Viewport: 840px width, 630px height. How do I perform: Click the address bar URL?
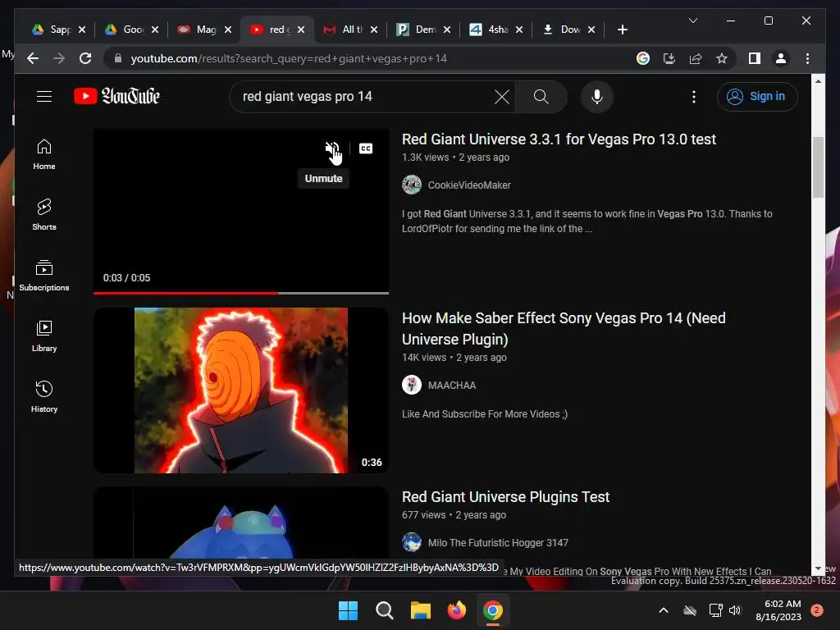pos(289,59)
